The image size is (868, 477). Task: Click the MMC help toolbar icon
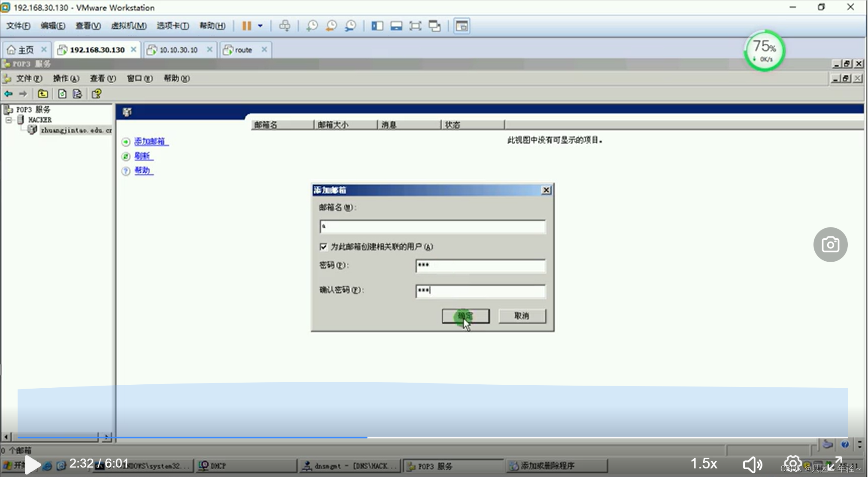tap(97, 94)
